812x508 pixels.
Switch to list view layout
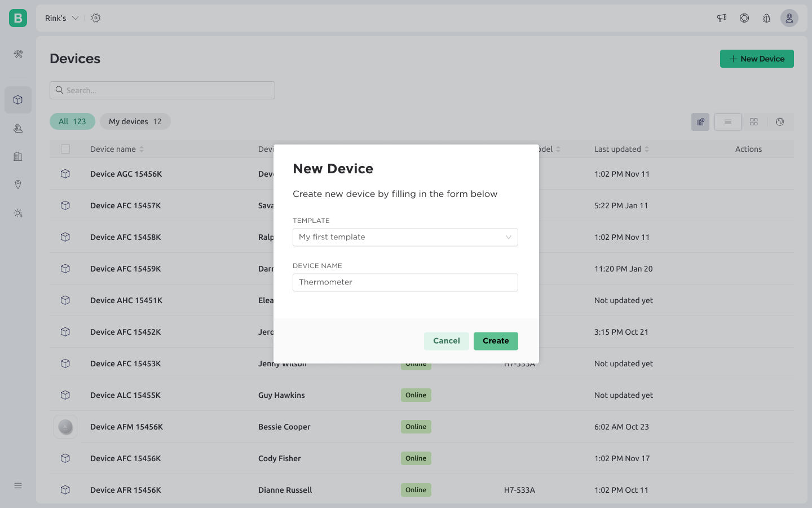[x=727, y=122]
